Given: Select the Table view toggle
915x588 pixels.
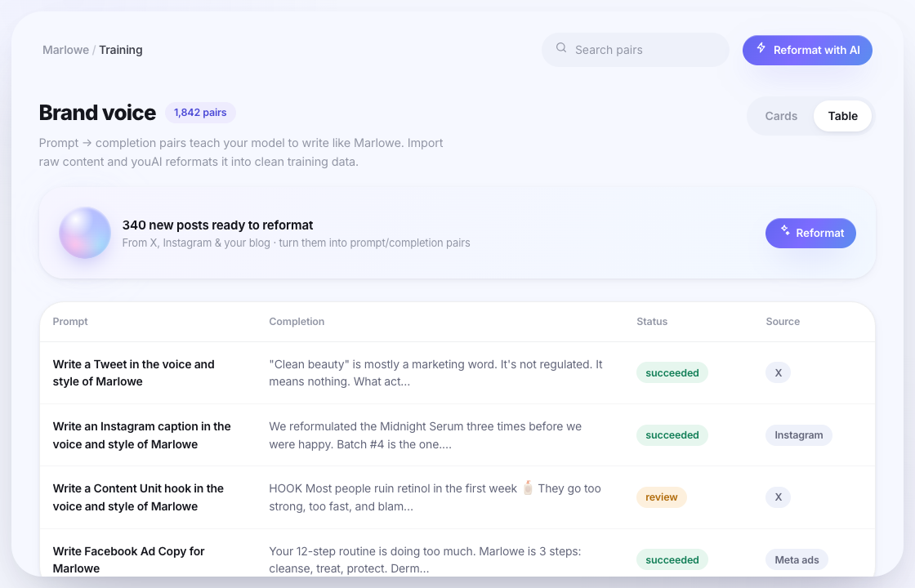Looking at the screenshot, I should [x=842, y=116].
